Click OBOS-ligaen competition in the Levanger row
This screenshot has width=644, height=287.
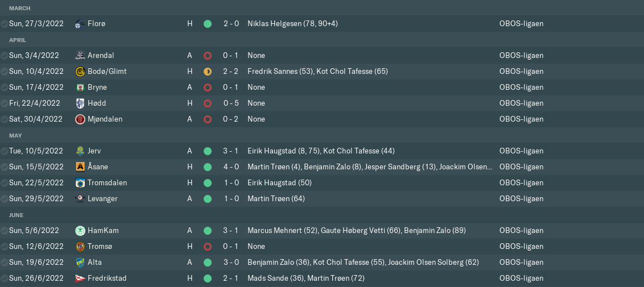click(521, 199)
